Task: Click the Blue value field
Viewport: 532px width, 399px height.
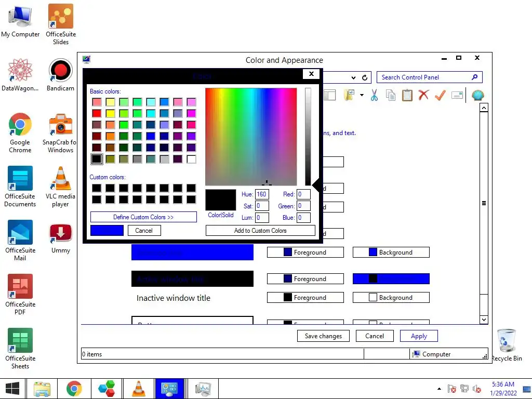Action: (303, 218)
